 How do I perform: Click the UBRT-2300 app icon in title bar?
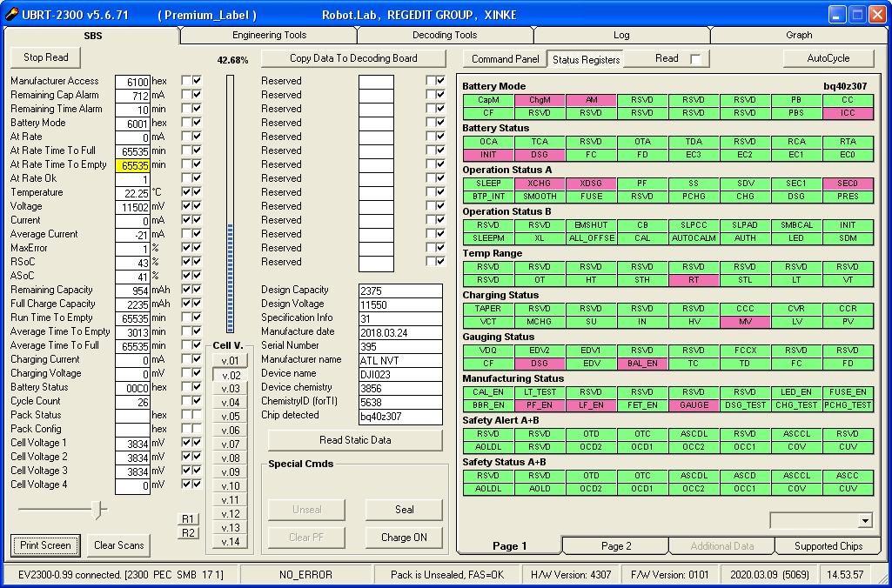[x=10, y=14]
